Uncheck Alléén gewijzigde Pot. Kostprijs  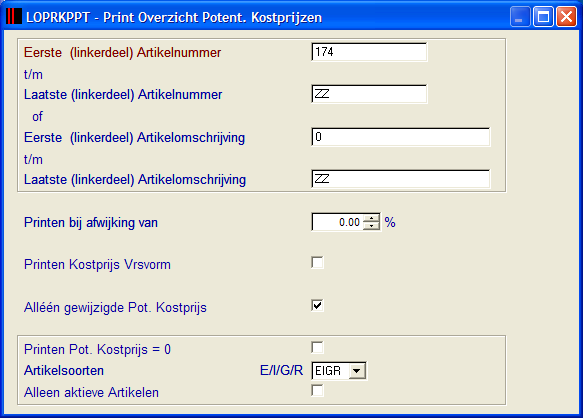click(x=318, y=306)
